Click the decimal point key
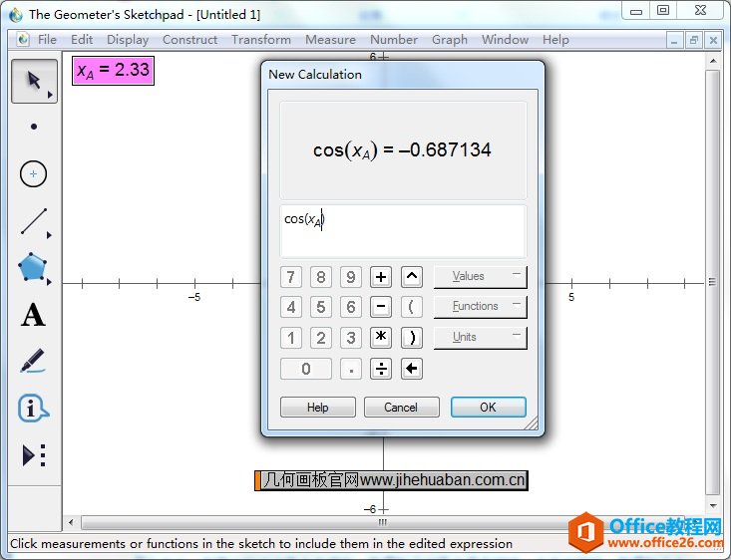This screenshot has height=560, width=731. pyautogui.click(x=351, y=369)
